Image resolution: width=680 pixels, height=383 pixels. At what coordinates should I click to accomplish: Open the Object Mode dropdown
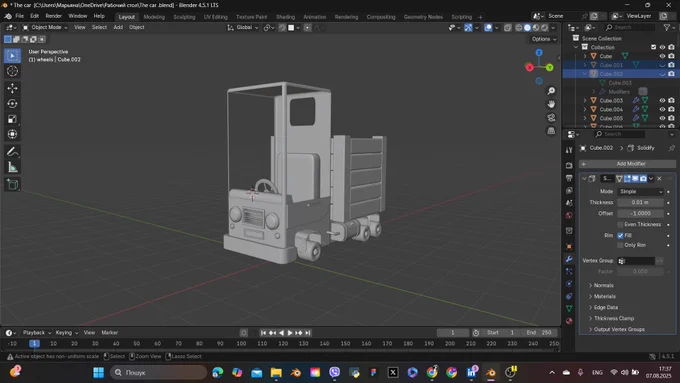tap(45, 27)
